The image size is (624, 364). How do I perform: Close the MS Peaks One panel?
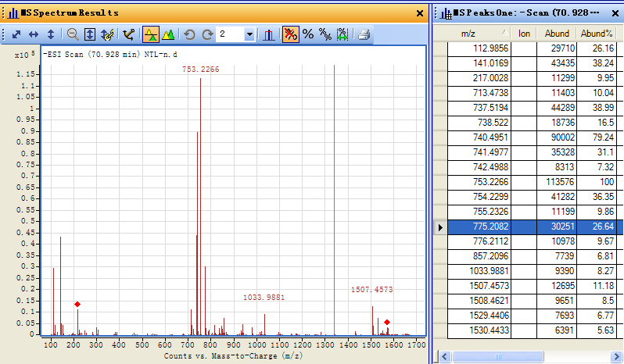click(615, 13)
